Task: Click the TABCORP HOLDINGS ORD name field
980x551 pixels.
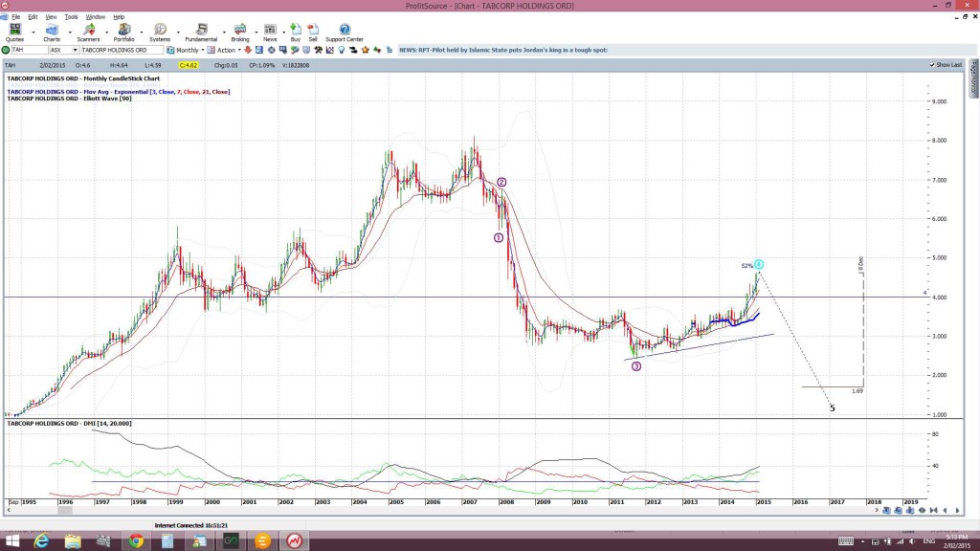Action: (122, 50)
